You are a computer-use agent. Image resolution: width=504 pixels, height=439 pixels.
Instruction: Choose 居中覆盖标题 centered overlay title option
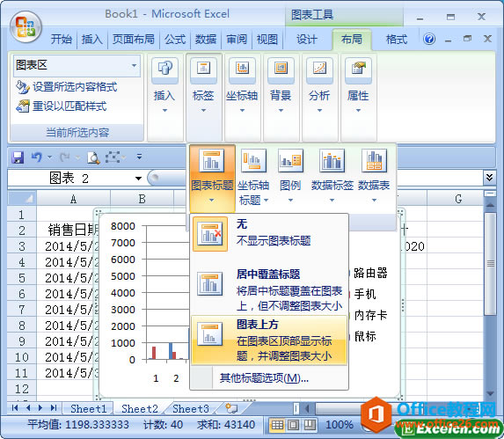point(269,290)
